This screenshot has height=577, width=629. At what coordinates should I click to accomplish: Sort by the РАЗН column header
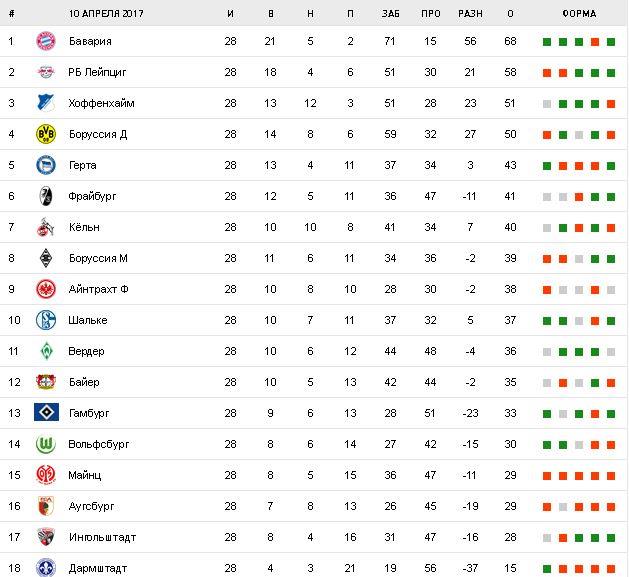470,14
